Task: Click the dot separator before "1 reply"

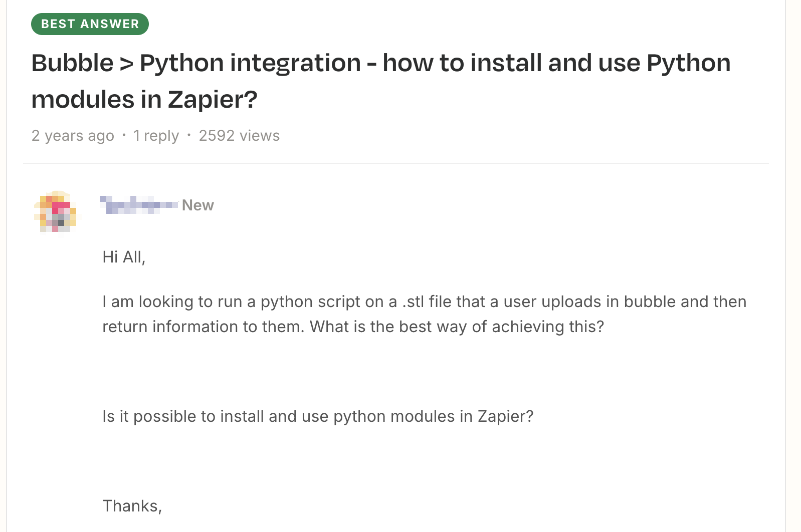Action: (124, 135)
